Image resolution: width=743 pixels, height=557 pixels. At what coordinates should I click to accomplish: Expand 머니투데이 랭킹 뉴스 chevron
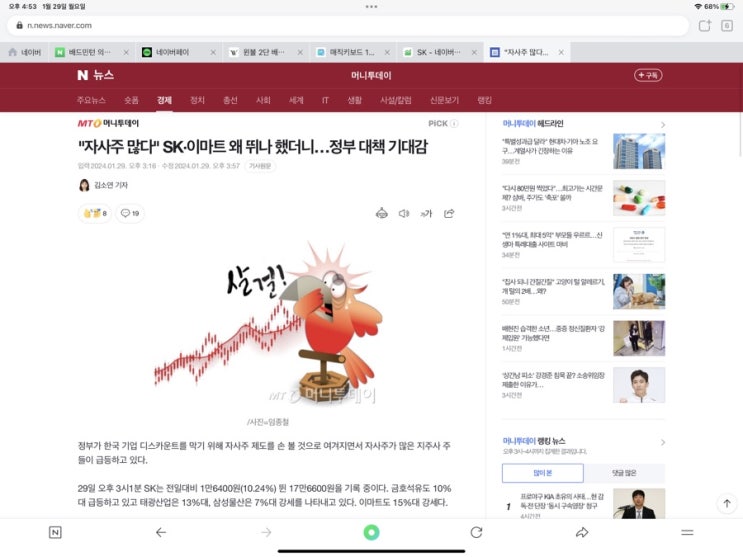point(663,442)
